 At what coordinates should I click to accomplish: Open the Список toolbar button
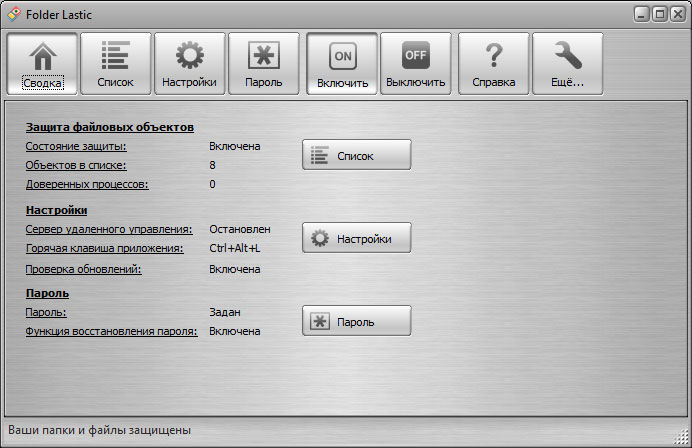(116, 63)
